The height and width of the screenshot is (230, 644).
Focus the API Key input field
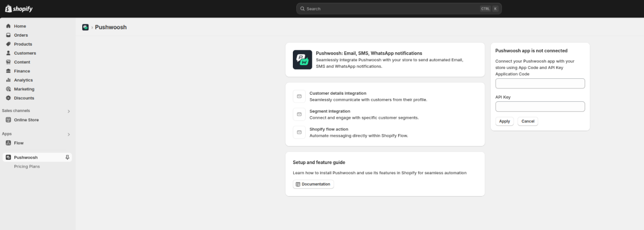(540, 107)
